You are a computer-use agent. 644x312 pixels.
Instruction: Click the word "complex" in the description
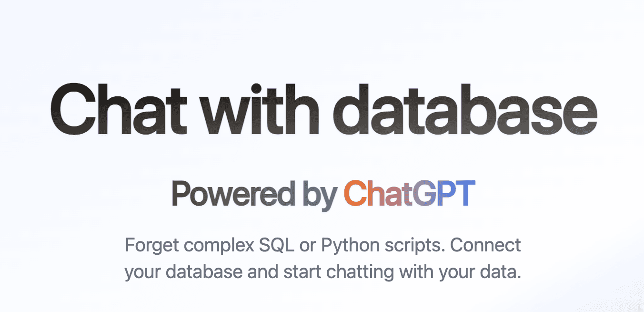pos(219,247)
